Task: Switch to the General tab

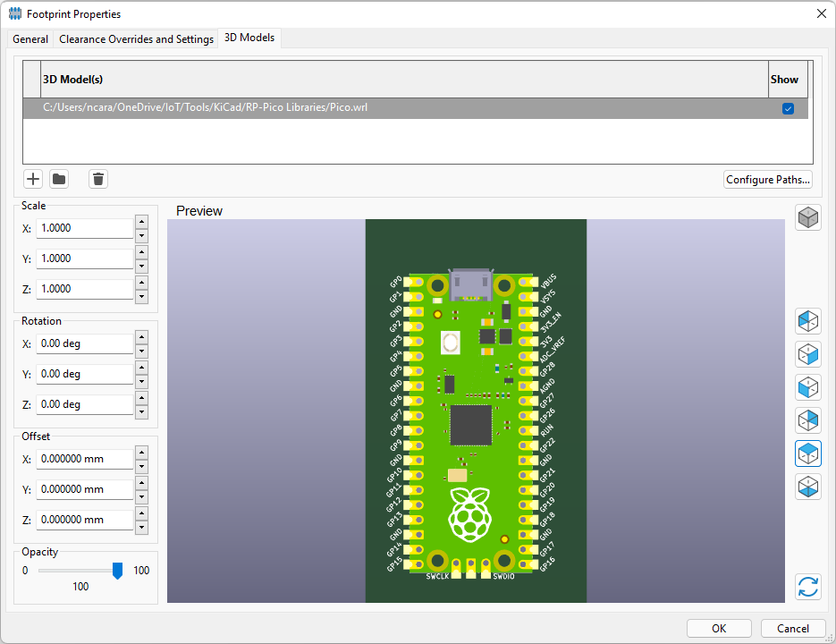Action: point(30,38)
